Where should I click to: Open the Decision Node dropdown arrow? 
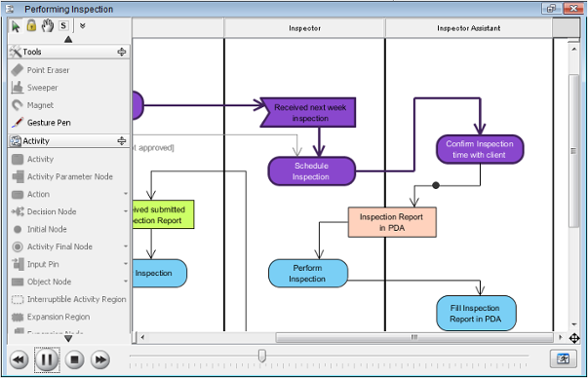pyautogui.click(x=125, y=211)
